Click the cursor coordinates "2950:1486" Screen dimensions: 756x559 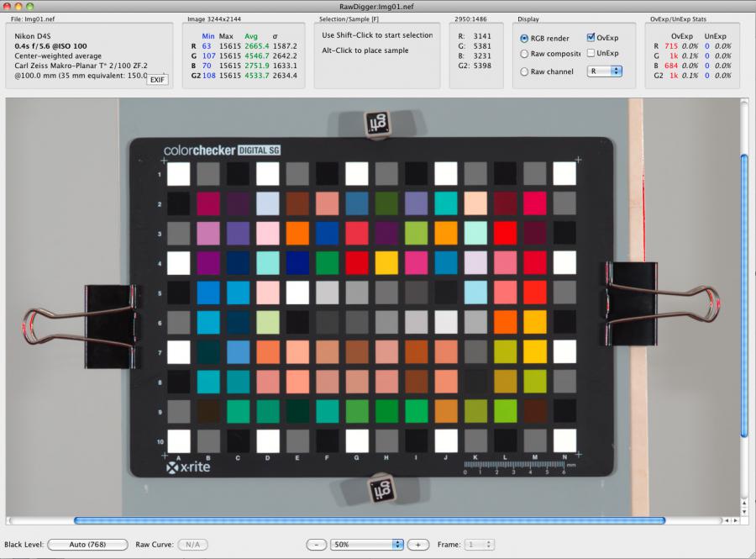coord(470,19)
